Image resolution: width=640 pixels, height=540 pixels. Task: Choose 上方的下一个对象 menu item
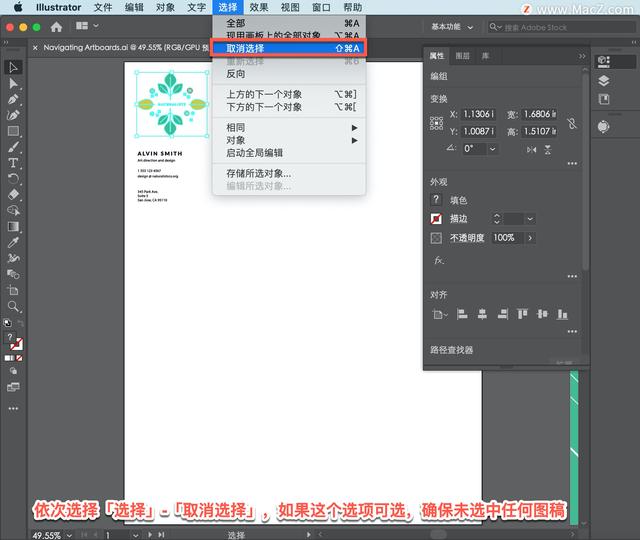[289, 94]
